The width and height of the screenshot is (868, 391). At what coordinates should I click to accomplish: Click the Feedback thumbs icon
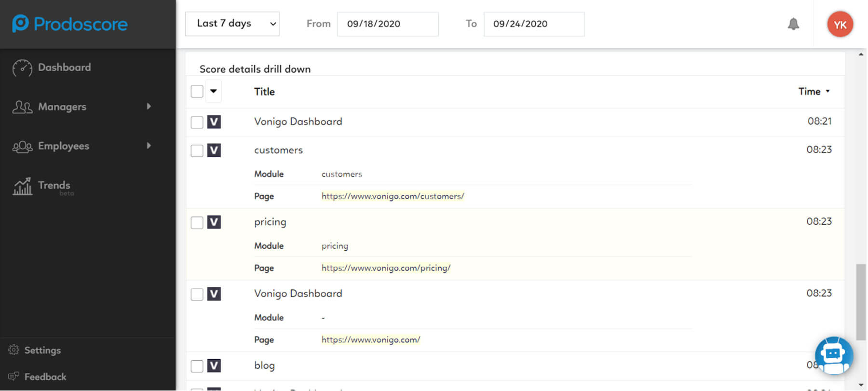coord(14,376)
